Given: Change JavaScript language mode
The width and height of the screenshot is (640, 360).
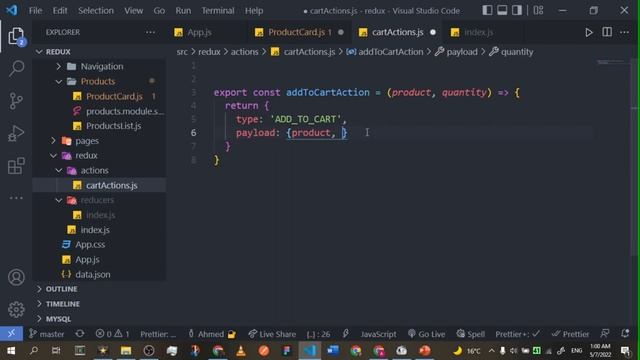Looking at the screenshot, I should click(378, 334).
